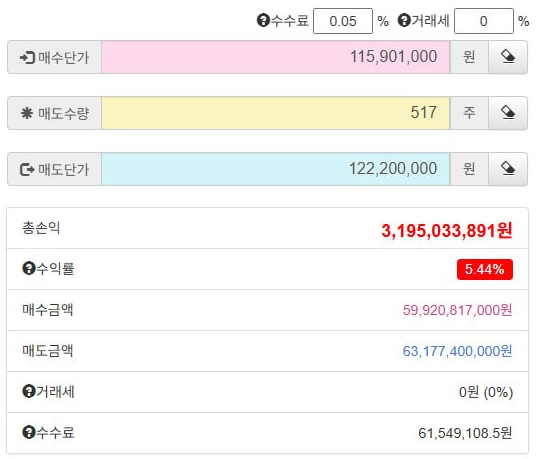
Task: Click the red 5.44% return badge
Action: click(485, 269)
